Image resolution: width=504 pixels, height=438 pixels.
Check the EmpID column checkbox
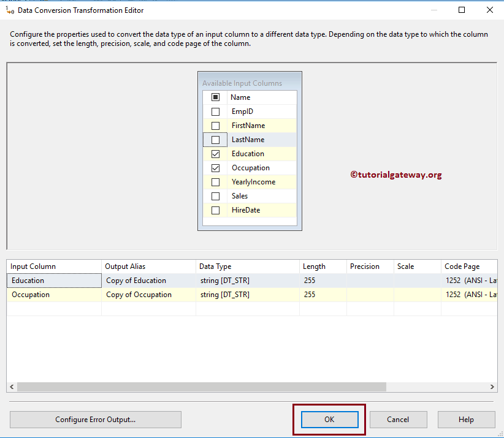pos(215,111)
